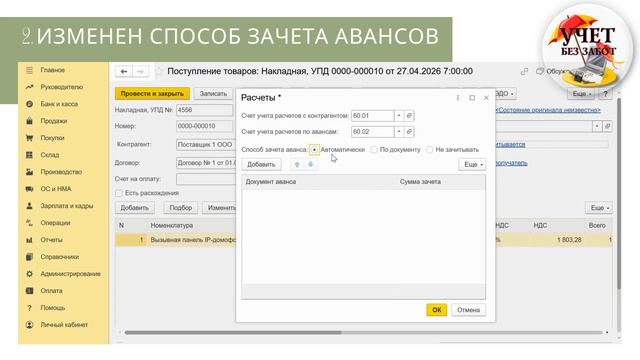Image resolution: width=640 pixels, height=360 pixels.
Task: Open the Производство factory icon
Action: tap(29, 172)
